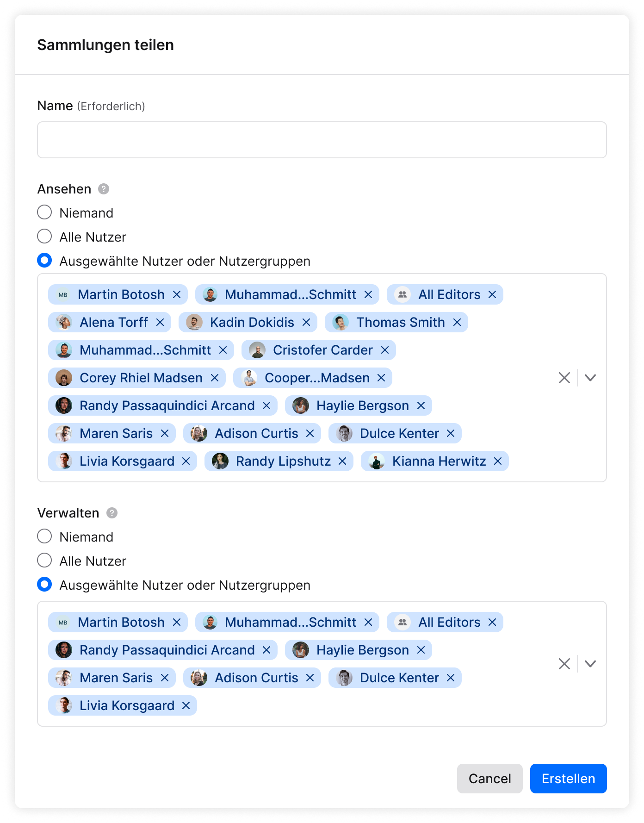Screen dimensions: 644x823
Task: Expand the Verwalten user dropdown chevron
Action: (x=590, y=664)
